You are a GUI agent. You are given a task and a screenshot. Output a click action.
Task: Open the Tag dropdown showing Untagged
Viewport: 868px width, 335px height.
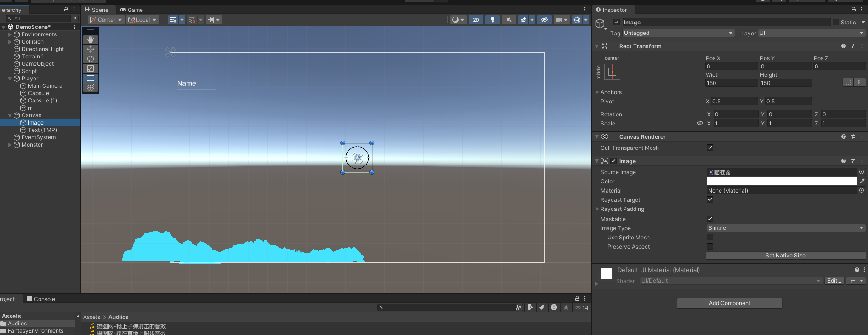click(678, 33)
